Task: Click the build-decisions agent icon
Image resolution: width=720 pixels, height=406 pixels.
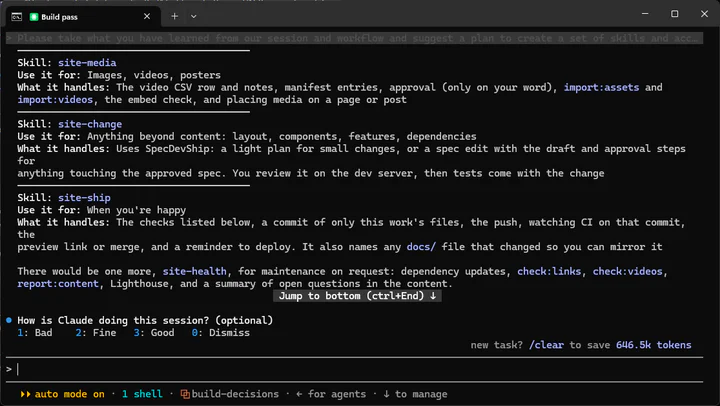Action: point(185,394)
